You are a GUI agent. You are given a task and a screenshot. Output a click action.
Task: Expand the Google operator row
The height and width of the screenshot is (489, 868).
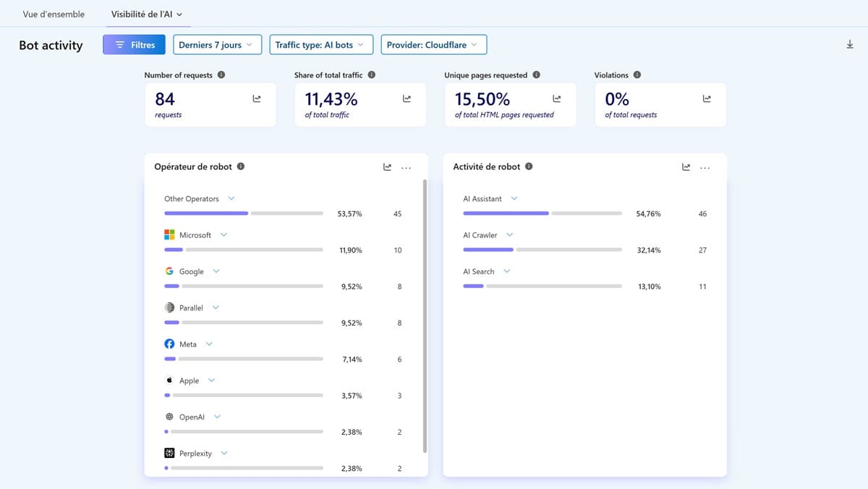pyautogui.click(x=216, y=271)
